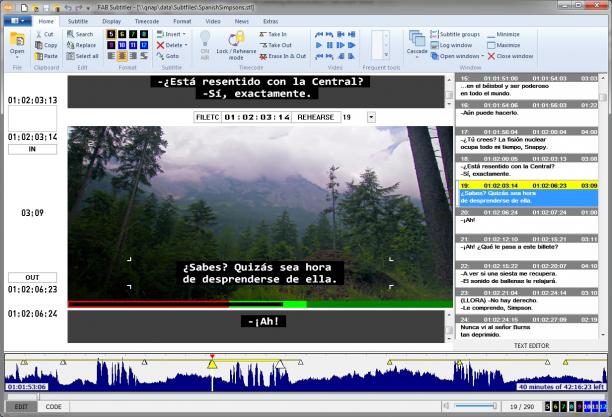The image size is (612, 417).
Task: Click the TEXT EDITOR label
Action: tap(531, 346)
